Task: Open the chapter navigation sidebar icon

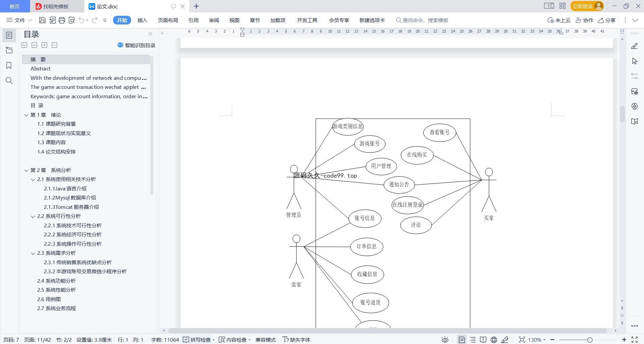Action: (x=9, y=50)
